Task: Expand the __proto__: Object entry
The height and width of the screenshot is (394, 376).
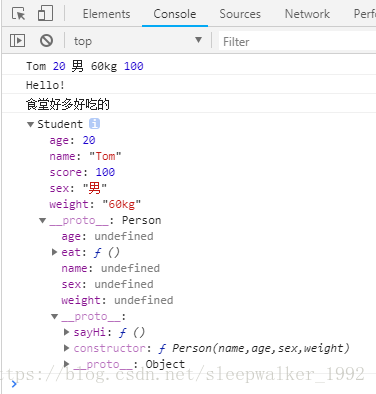Action: (x=66, y=364)
